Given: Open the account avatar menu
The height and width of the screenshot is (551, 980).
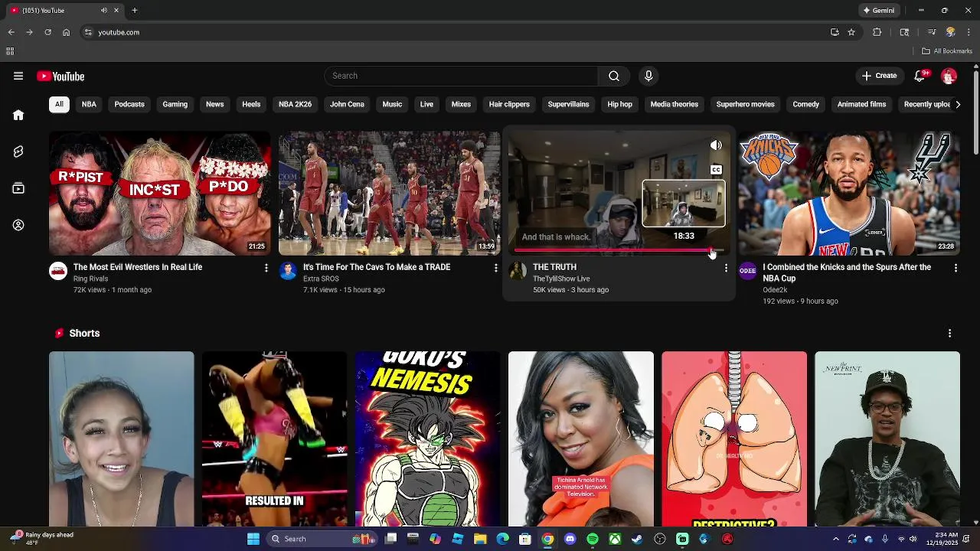Looking at the screenshot, I should tap(949, 76).
